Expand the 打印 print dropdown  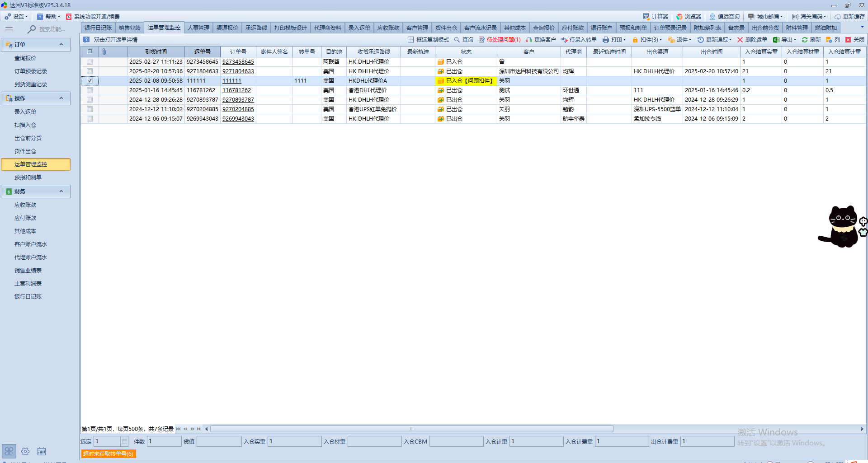[614, 40]
